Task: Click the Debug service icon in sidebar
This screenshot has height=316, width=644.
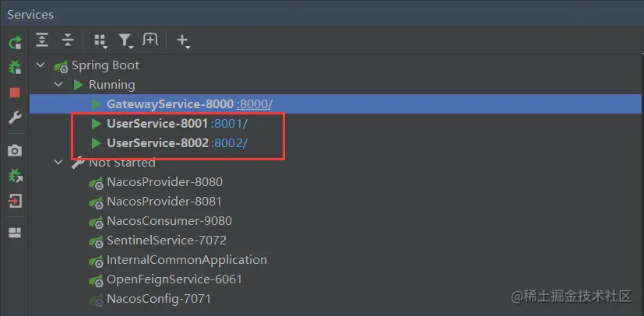Action: pos(15,67)
